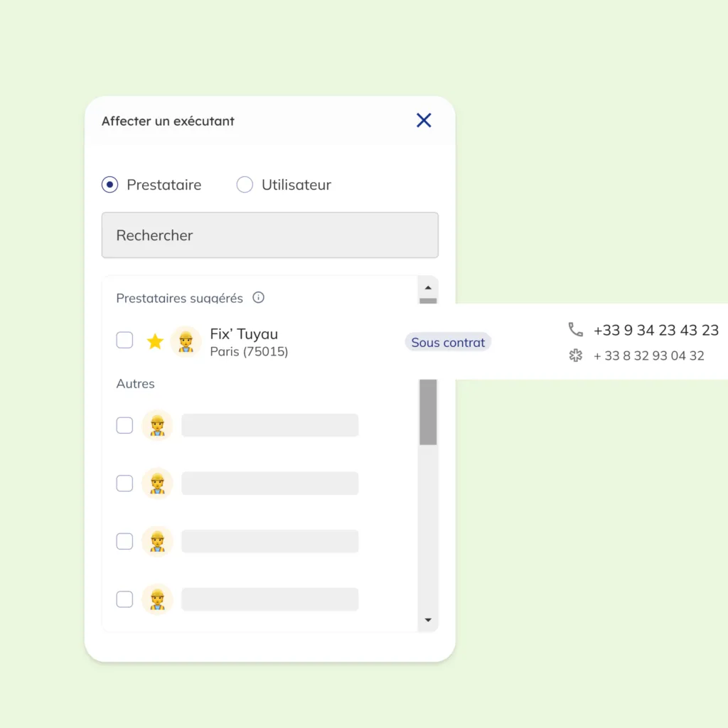The height and width of the screenshot is (728, 728).
Task: Close the Affecter un exécutant dialog
Action: (424, 120)
